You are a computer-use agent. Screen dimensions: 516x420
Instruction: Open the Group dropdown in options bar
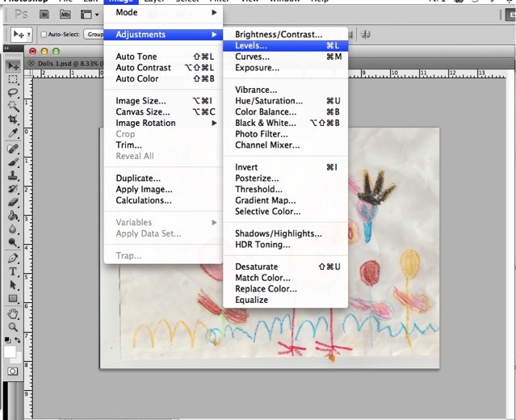click(x=94, y=34)
